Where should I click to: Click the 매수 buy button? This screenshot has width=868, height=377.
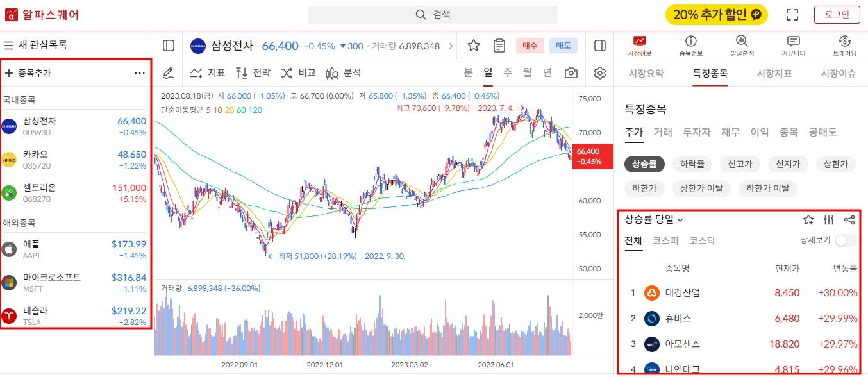(530, 46)
